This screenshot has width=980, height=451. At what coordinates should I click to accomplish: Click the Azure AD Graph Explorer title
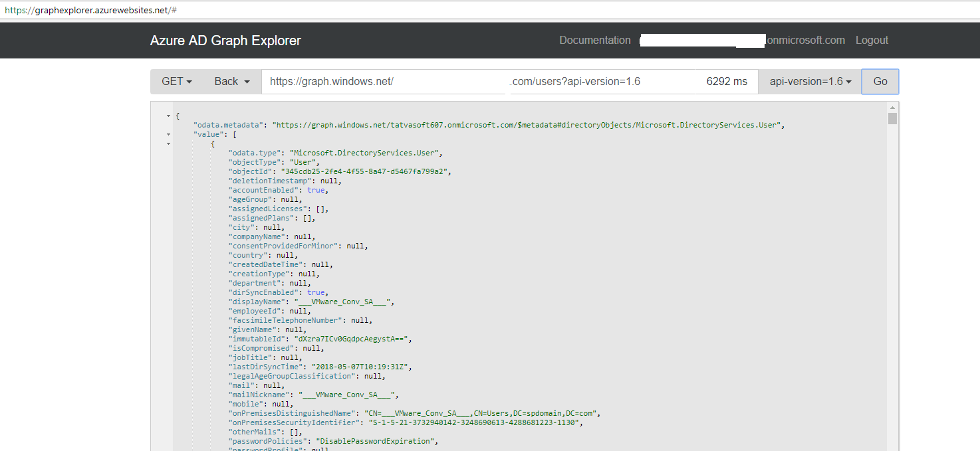click(x=225, y=41)
